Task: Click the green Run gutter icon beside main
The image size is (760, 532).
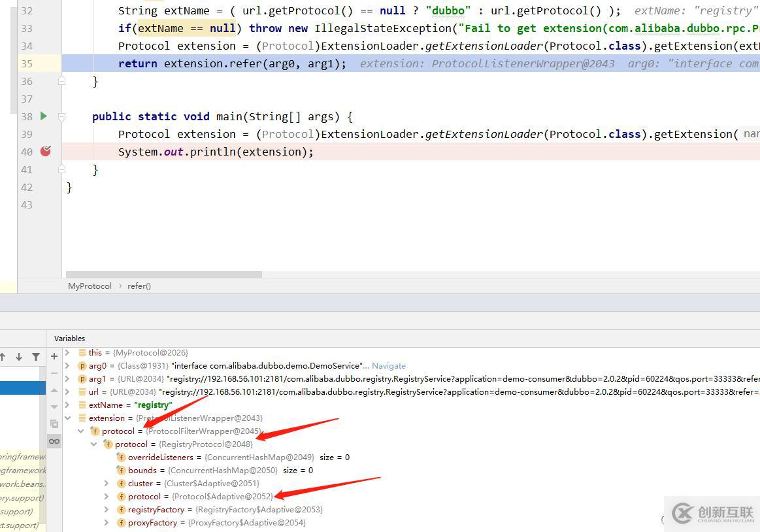Action: pos(44,116)
